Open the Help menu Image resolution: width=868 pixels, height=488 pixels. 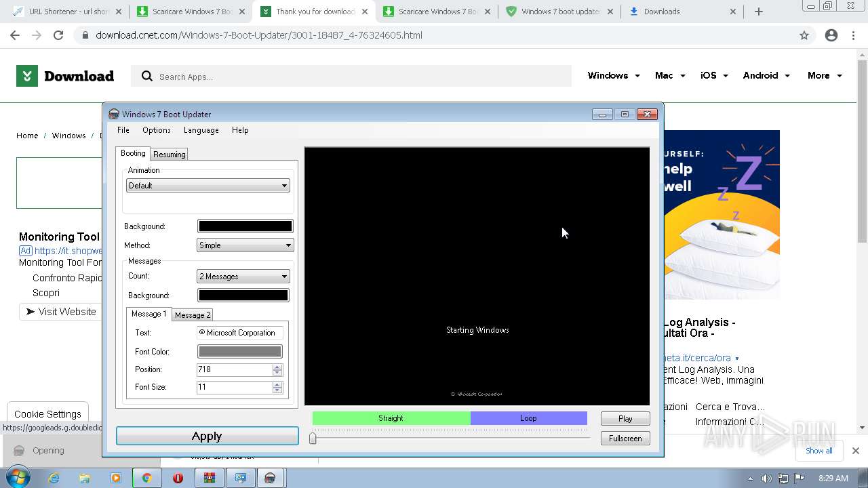[x=240, y=130]
